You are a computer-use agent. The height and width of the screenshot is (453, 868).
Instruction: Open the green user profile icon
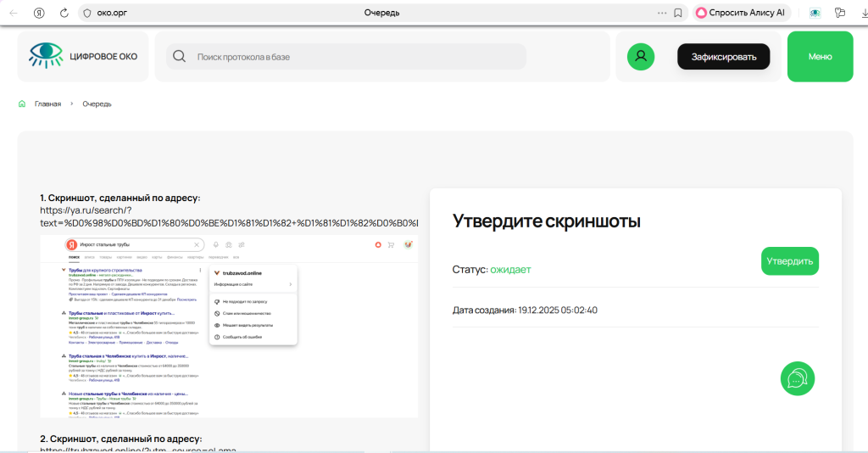coord(641,57)
